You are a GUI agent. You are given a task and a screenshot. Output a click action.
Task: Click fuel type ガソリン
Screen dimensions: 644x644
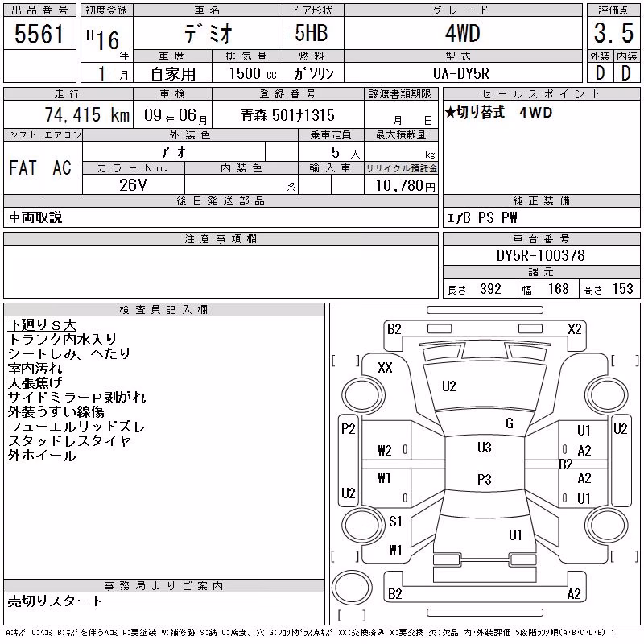313,73
